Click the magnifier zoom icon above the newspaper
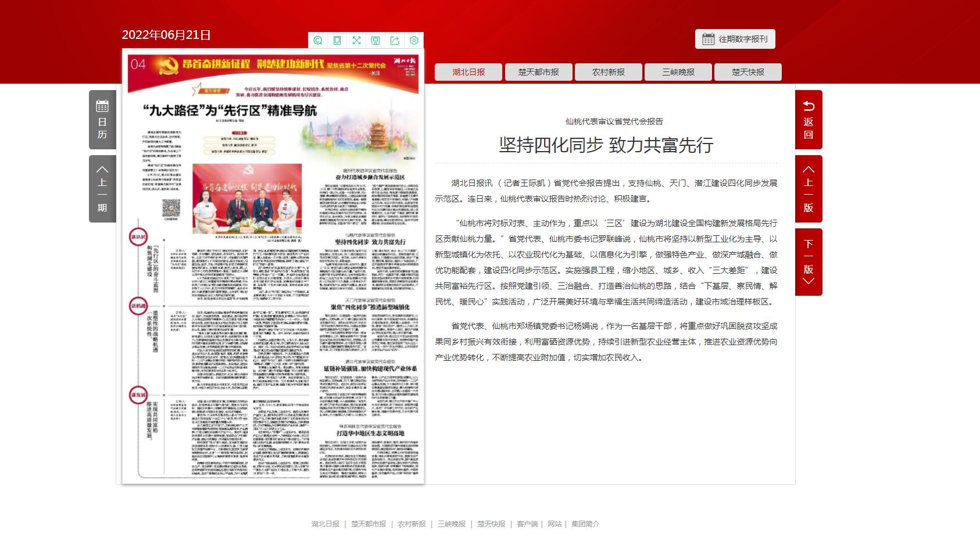The width and height of the screenshot is (980, 534). pyautogui.click(x=318, y=40)
